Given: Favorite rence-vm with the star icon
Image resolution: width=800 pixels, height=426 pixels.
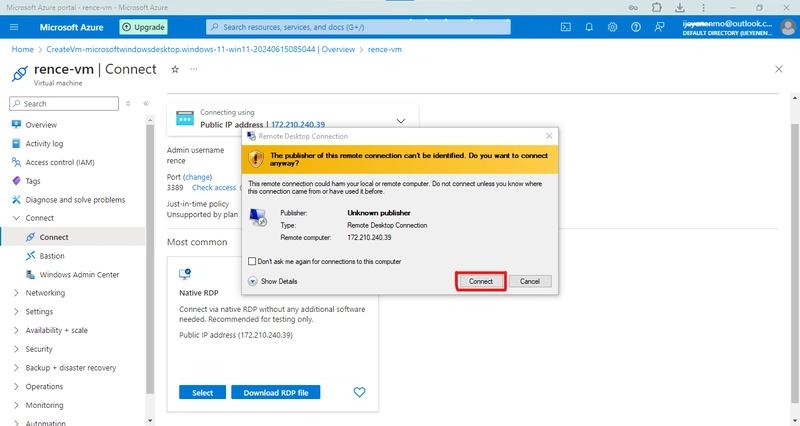Looking at the screenshot, I should coord(175,69).
